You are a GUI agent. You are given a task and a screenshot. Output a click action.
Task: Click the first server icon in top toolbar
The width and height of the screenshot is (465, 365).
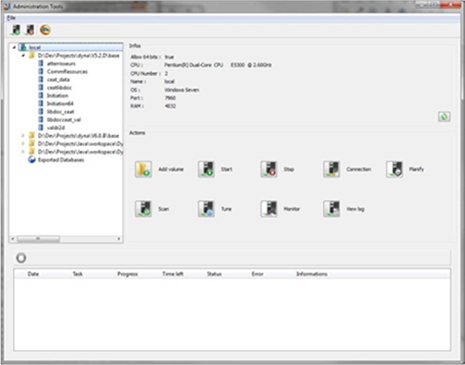click(x=15, y=30)
